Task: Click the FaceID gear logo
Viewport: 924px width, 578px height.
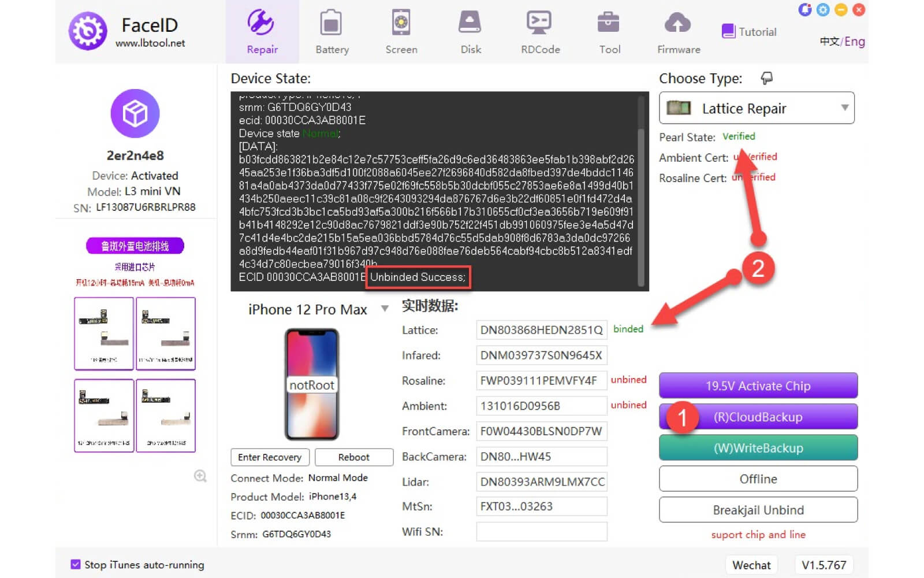Action: pyautogui.click(x=88, y=31)
